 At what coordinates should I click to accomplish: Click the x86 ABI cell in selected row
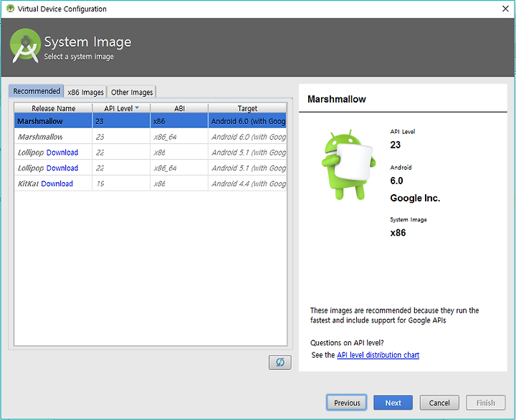click(179, 121)
